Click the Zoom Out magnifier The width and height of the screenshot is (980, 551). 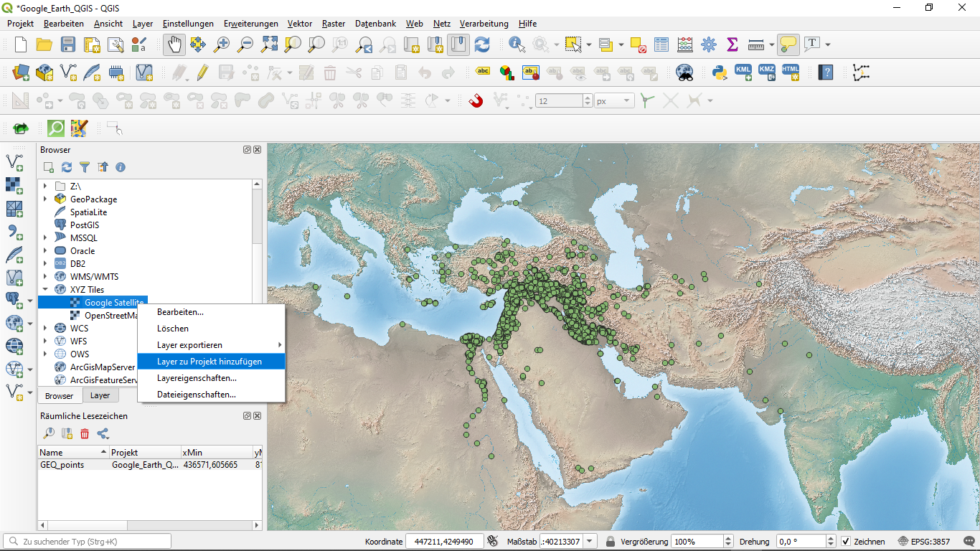coord(245,44)
